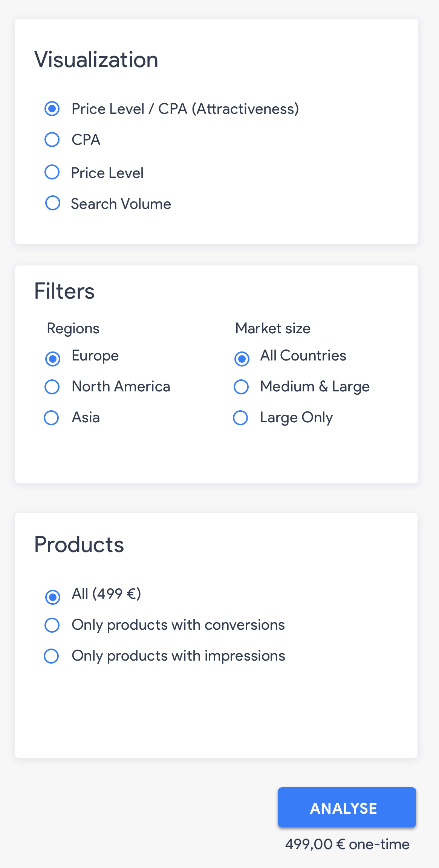Select Price Level / CPA (Attractiveness)
Viewport: 439px width, 868px height.
[52, 109]
